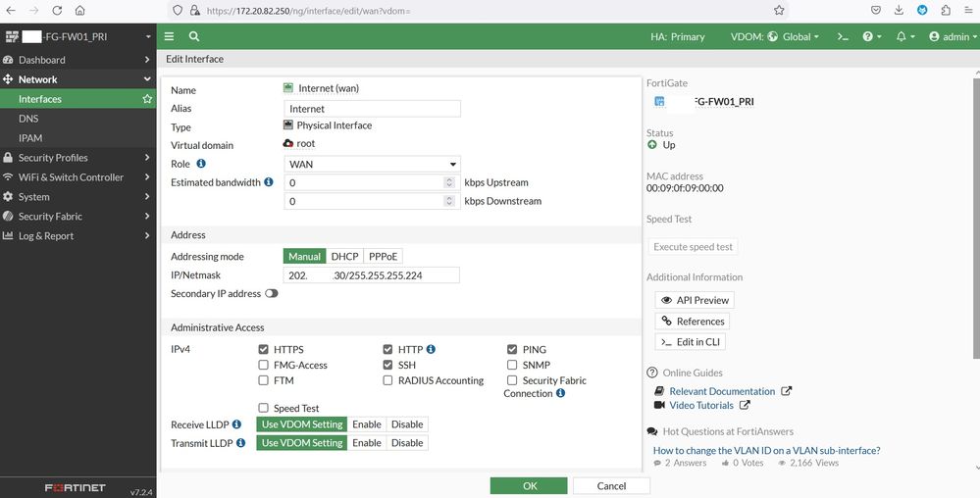
Task: Click the Alias input field
Action: (372, 109)
